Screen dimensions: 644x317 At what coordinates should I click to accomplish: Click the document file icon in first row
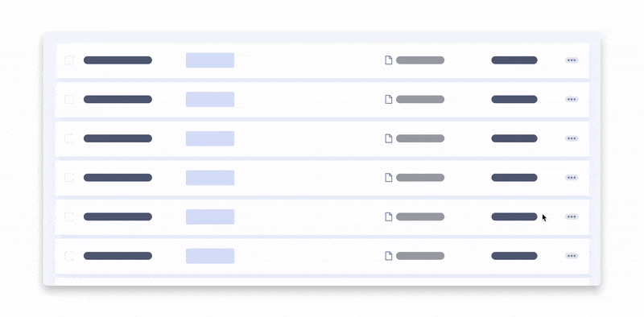point(389,60)
